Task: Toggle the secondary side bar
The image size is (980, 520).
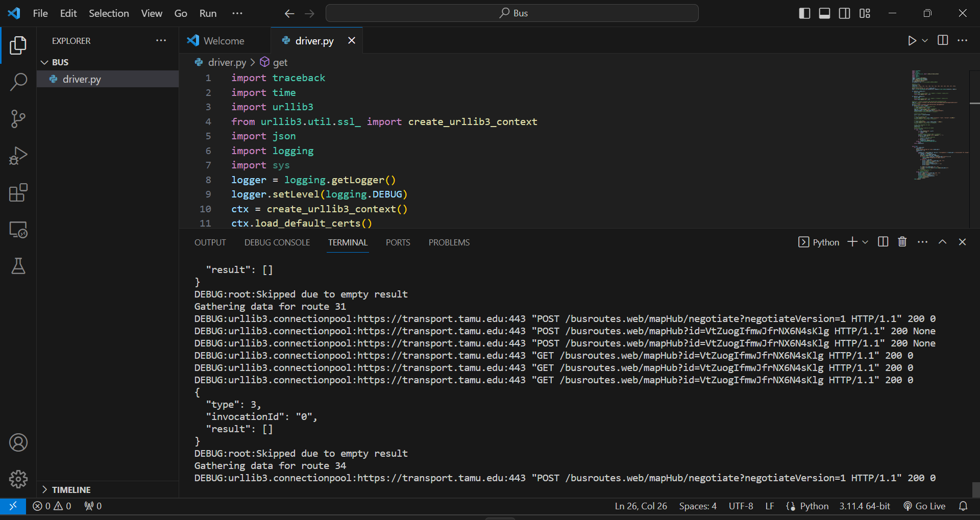Action: coord(845,13)
